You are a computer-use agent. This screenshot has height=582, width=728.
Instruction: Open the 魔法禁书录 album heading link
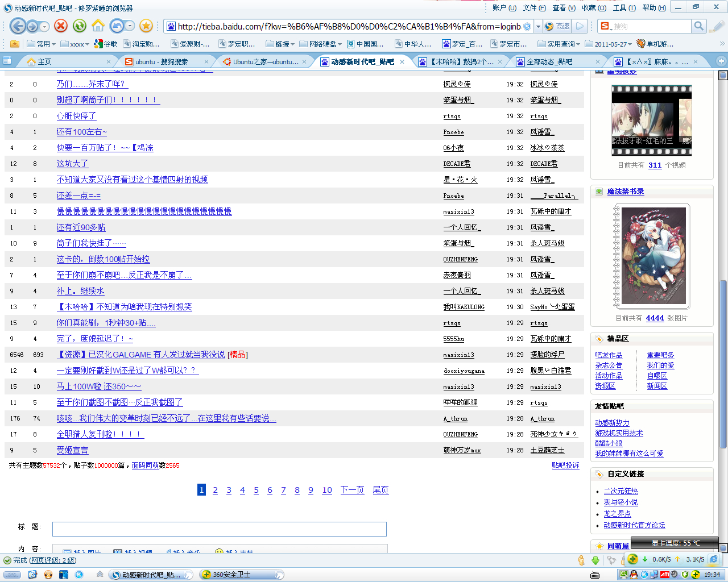click(x=626, y=192)
